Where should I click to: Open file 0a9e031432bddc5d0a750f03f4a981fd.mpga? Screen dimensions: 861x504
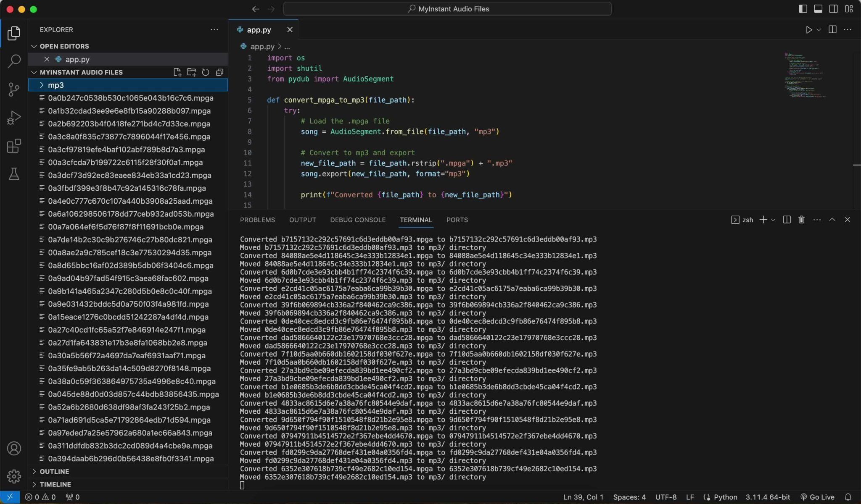[128, 304]
